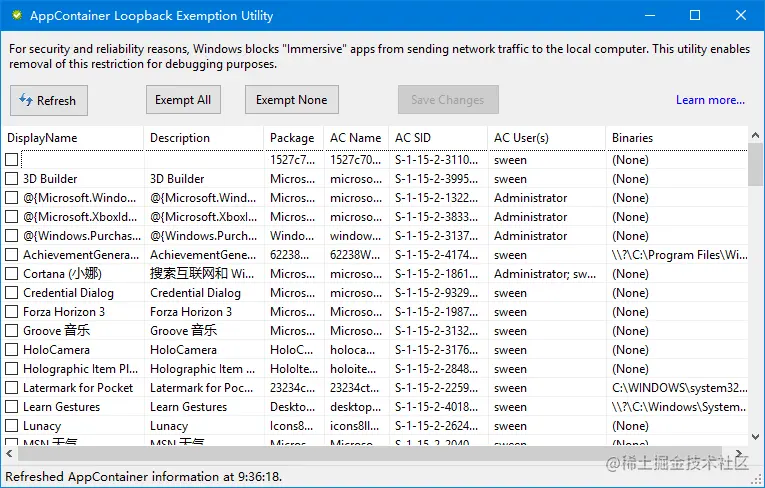The width and height of the screenshot is (765, 488).
Task: Click the 'Refreshed AppContainer information' status text
Action: pyautogui.click(x=143, y=477)
